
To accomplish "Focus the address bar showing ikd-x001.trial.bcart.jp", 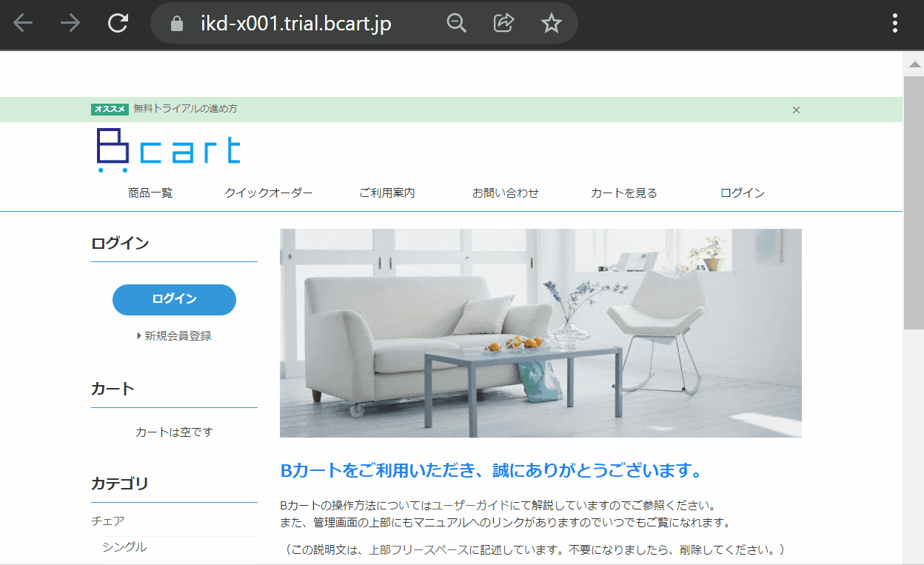I will click(296, 24).
